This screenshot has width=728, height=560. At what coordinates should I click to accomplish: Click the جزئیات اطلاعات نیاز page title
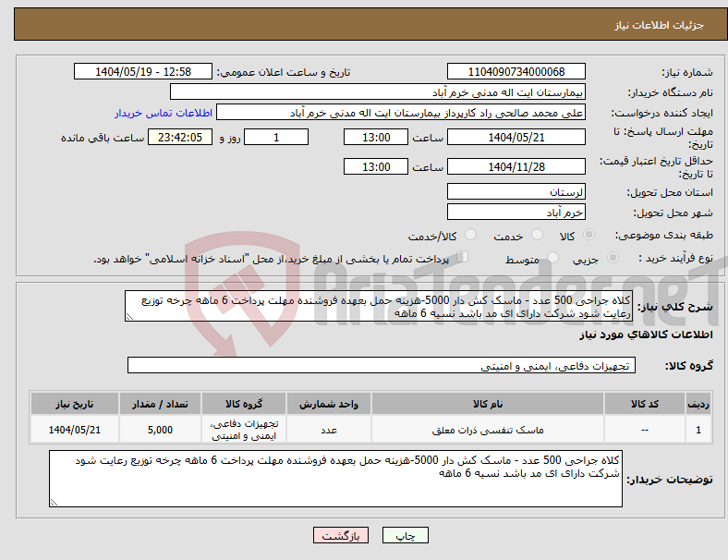coord(660,25)
